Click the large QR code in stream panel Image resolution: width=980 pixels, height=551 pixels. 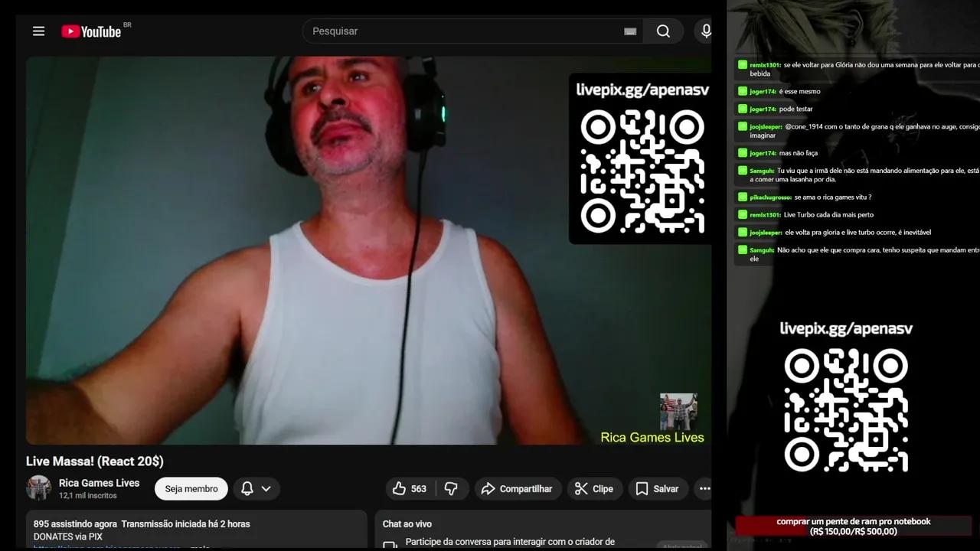[x=846, y=410]
